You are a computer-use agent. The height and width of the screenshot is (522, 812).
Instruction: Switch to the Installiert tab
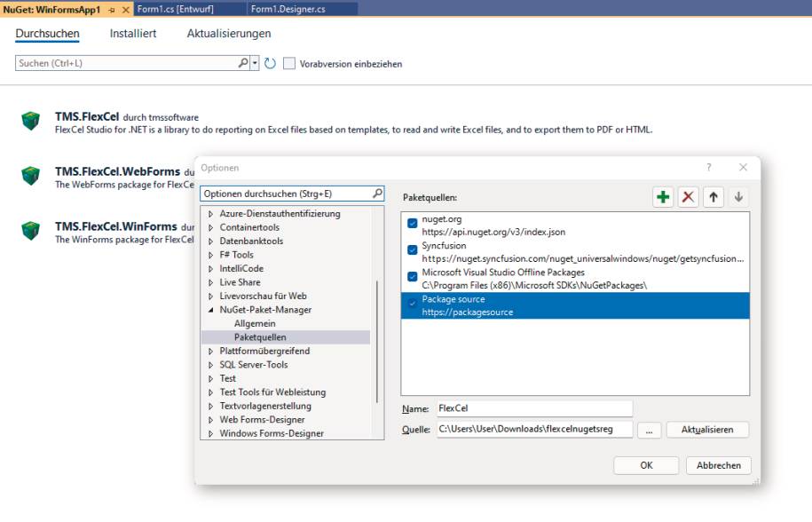[x=133, y=34]
